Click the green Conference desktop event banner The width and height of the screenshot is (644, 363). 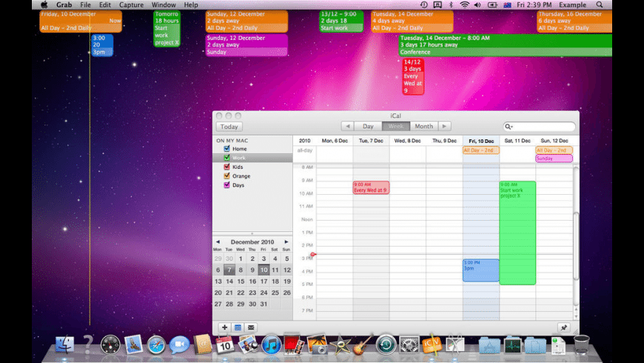[x=505, y=45]
